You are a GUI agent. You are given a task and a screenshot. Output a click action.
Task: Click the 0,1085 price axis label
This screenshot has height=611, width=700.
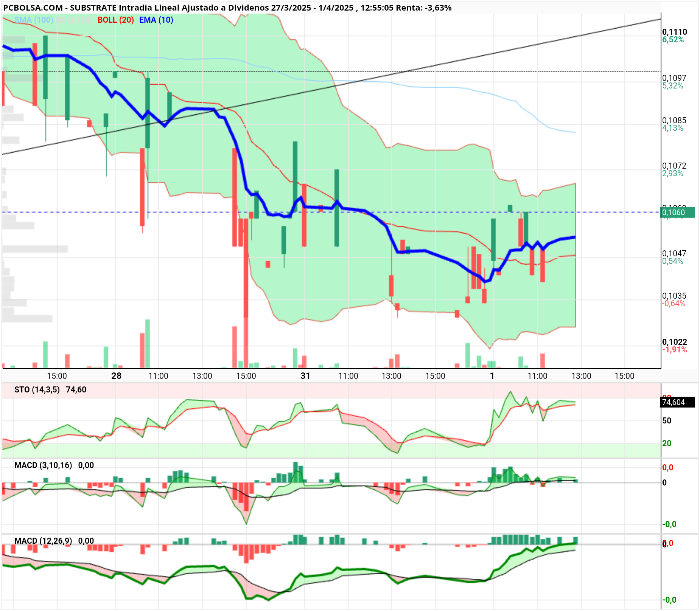(674, 121)
